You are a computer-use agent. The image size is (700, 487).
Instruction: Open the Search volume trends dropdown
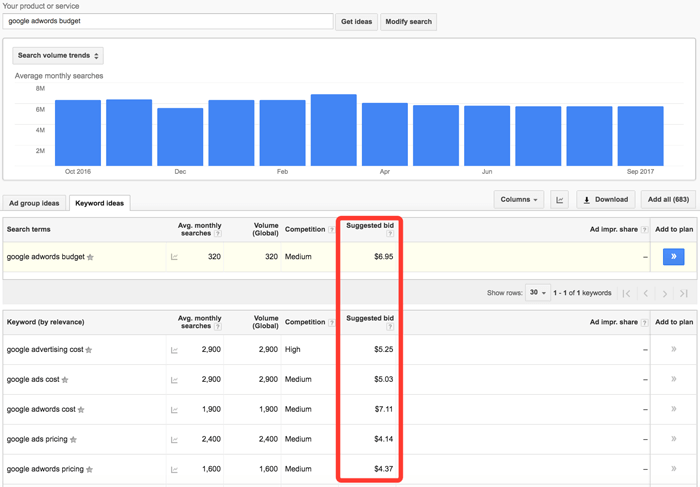coord(58,55)
